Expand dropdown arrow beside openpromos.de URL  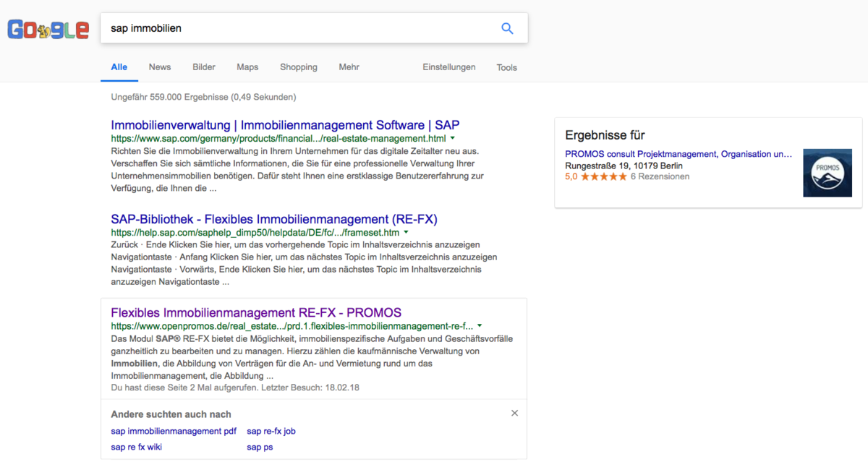point(480,326)
